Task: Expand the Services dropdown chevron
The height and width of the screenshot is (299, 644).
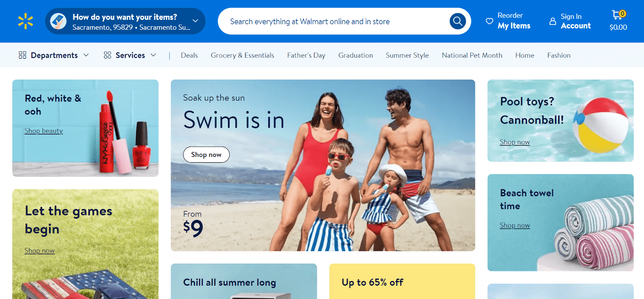Action: point(153,55)
